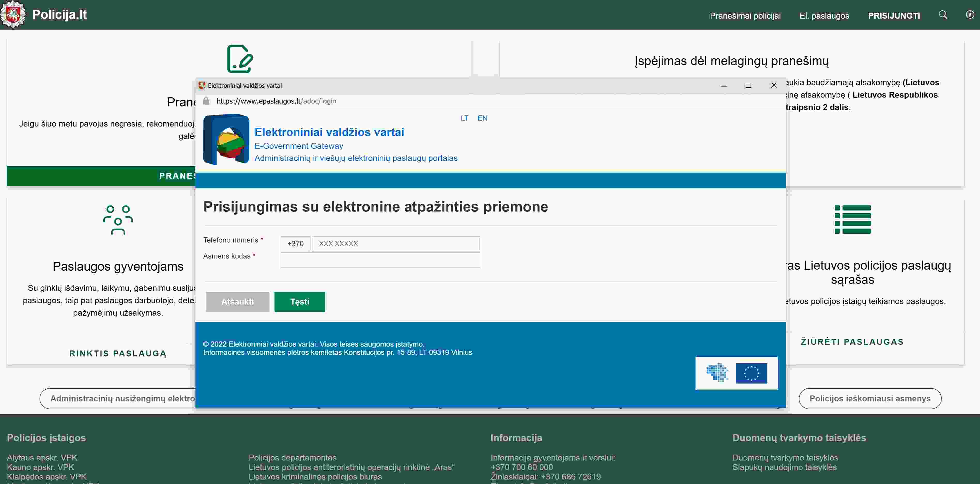Click Administracinių ir viešųjų elektroninių paslaugų portalas text
This screenshot has height=484, width=980.
(x=356, y=158)
